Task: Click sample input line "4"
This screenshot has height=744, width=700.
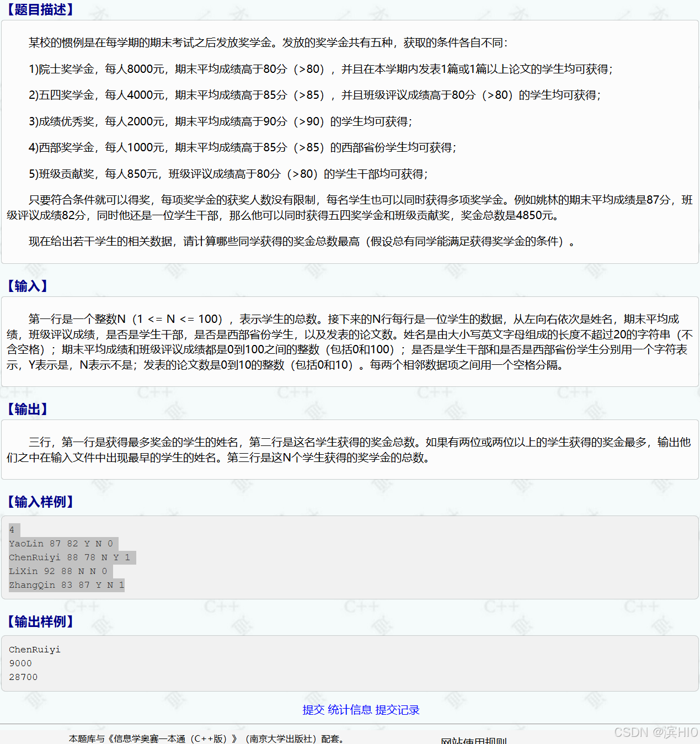Action: 12,530
